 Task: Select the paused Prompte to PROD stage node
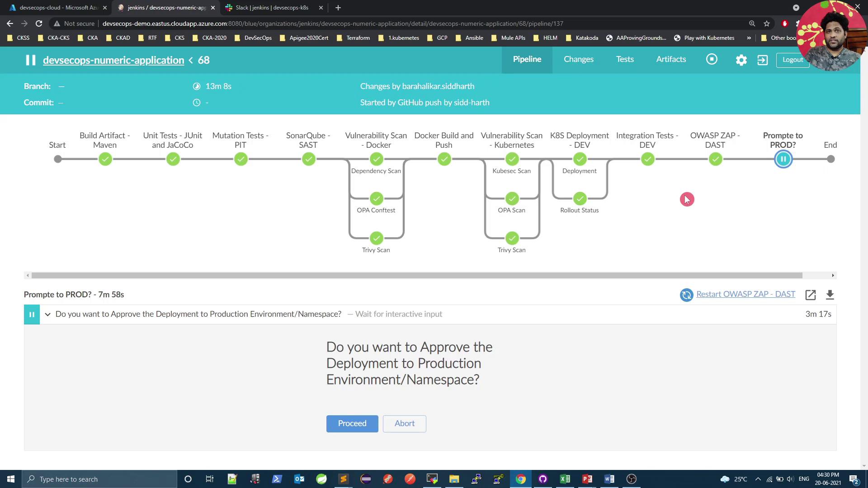pos(783,159)
